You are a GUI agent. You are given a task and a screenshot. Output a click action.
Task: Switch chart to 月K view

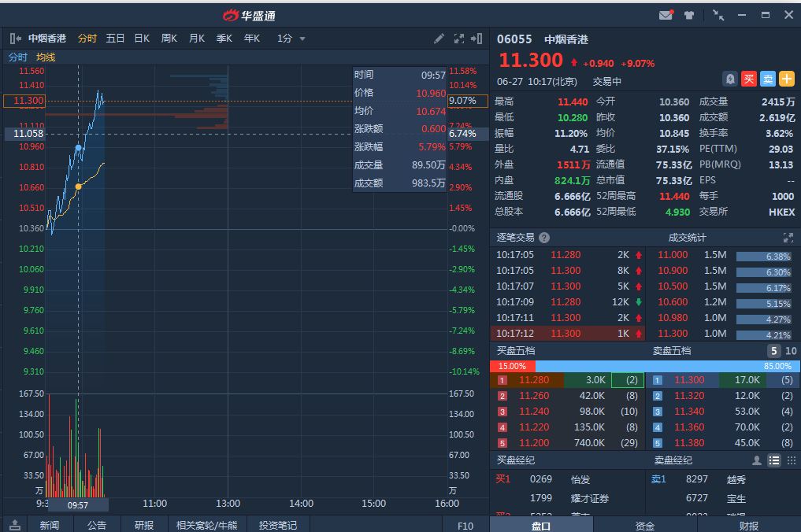[197, 39]
